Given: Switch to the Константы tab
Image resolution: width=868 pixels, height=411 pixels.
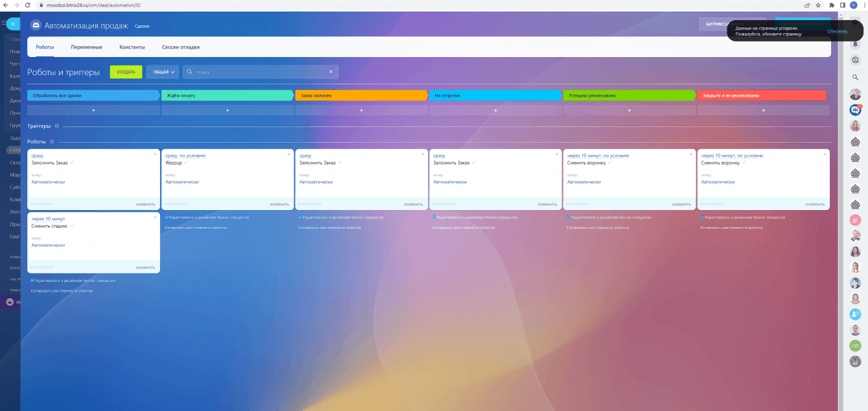Looking at the screenshot, I should coord(132,47).
